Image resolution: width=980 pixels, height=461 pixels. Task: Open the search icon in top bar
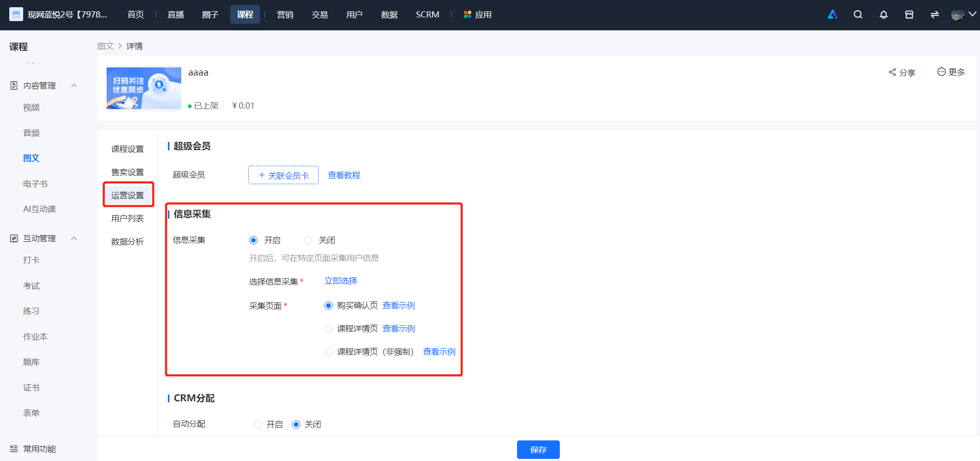pos(858,14)
